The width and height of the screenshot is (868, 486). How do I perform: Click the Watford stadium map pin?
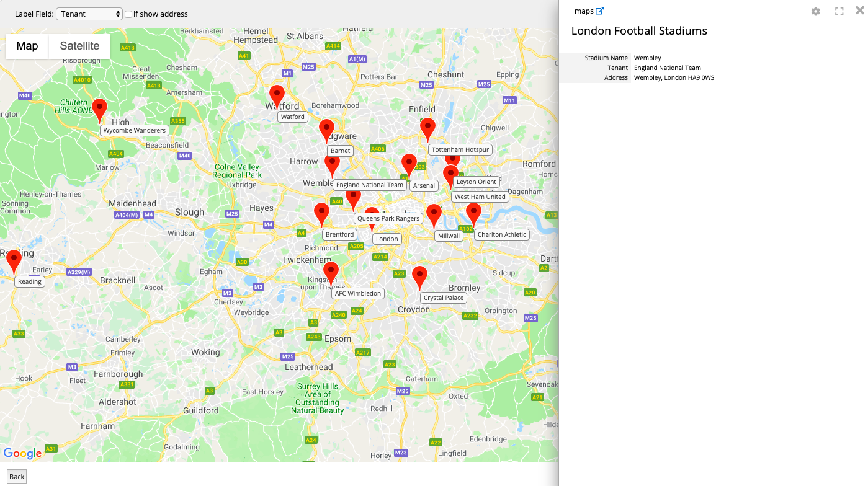277,96
